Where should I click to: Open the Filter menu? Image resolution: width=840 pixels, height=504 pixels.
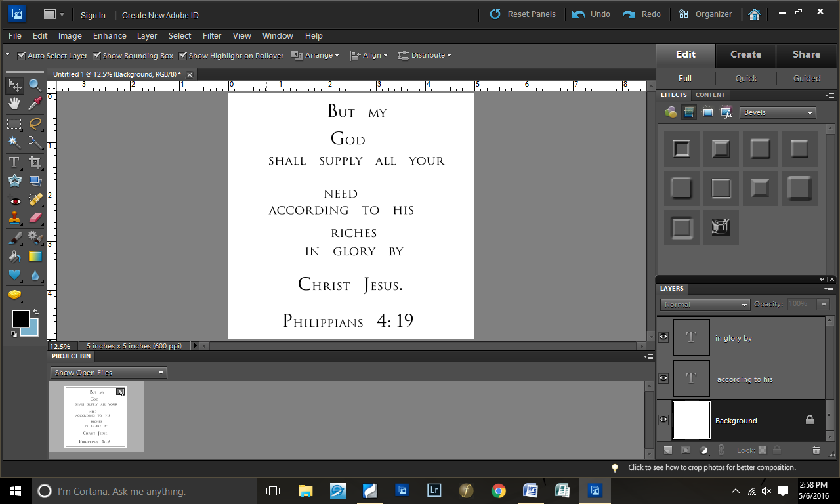pos(211,36)
